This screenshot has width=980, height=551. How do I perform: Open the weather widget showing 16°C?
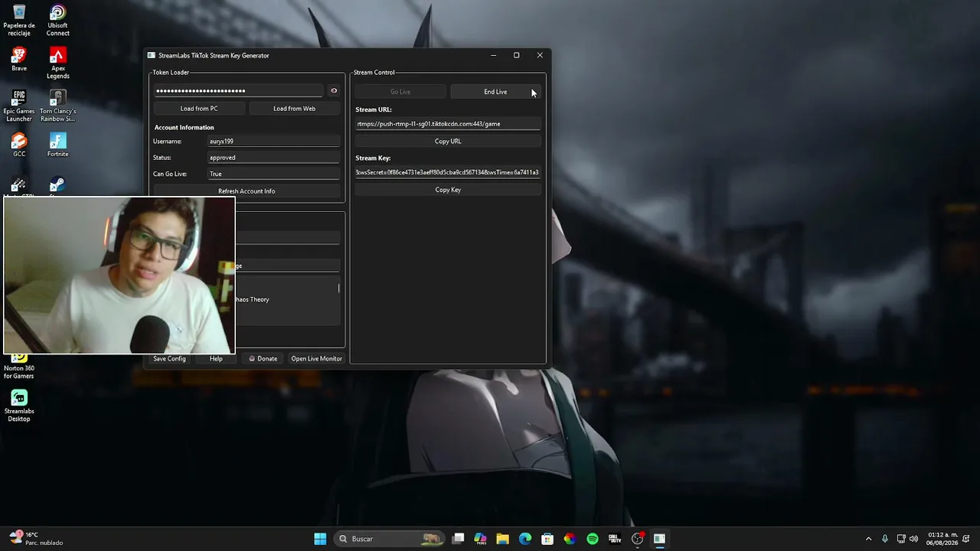pos(35,539)
